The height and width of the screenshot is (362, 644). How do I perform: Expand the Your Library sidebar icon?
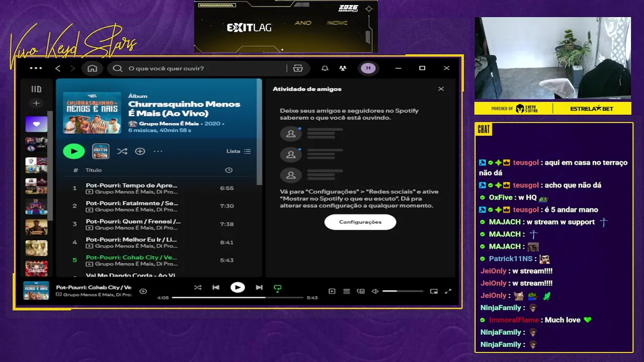pyautogui.click(x=36, y=89)
